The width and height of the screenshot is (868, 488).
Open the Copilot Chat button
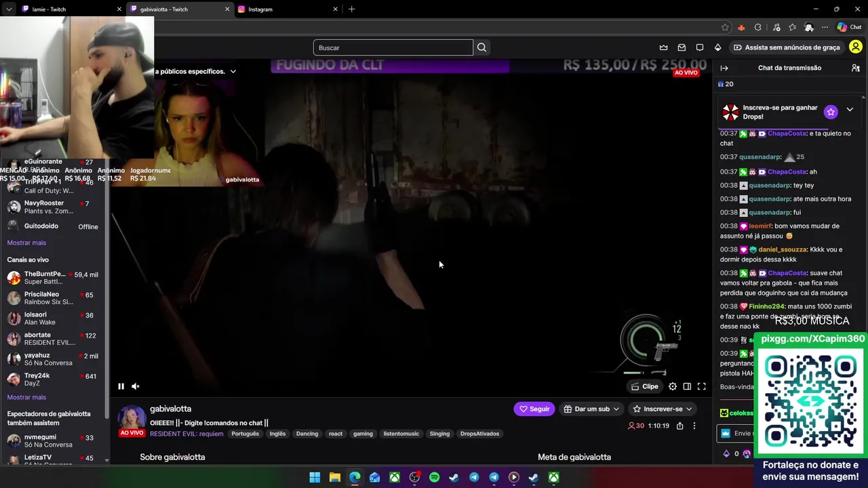850,27
